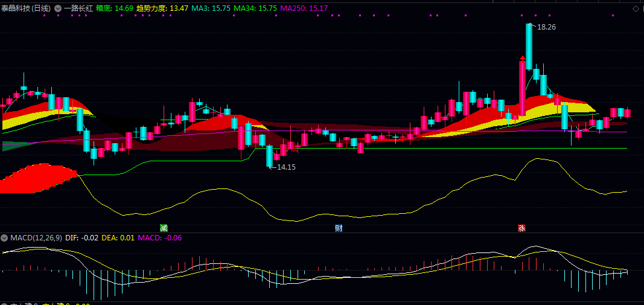Click the magenta MACD: -0.06 value
The width and height of the screenshot is (644, 305).
point(160,237)
